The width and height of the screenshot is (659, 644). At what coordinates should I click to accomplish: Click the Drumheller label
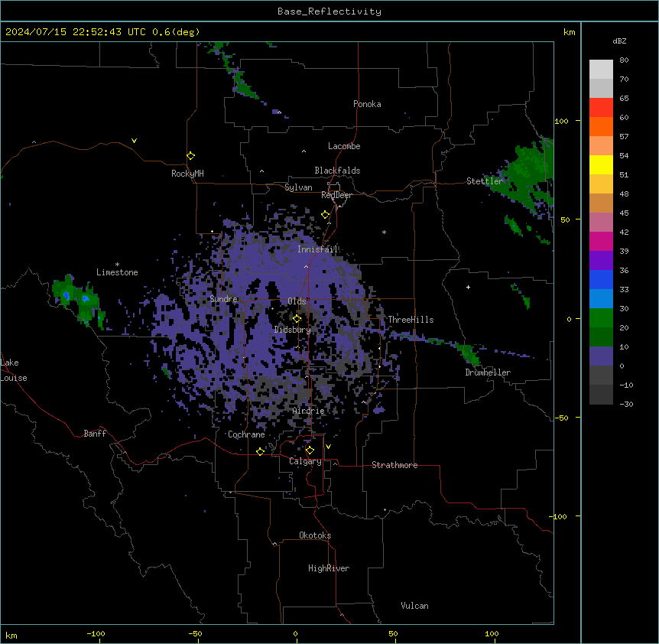pyautogui.click(x=488, y=372)
